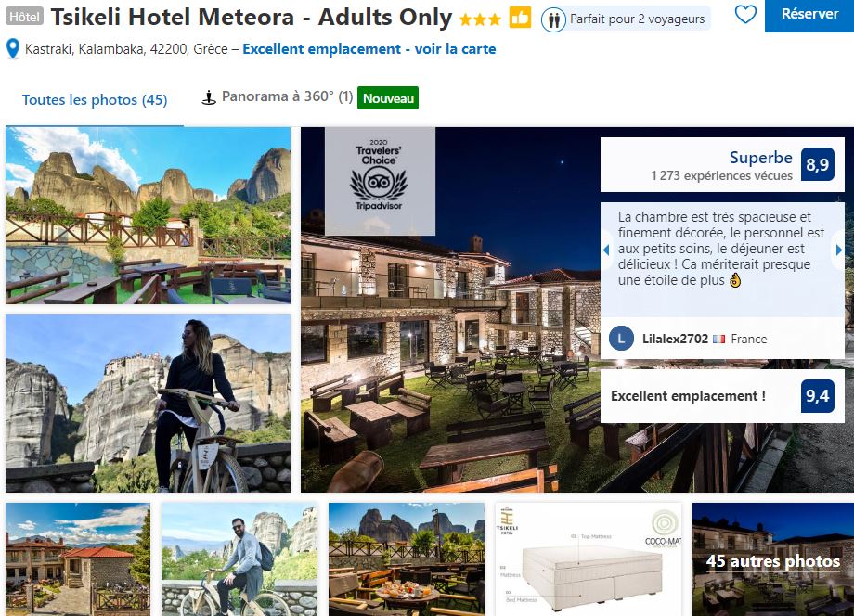Open the 45 autres photos thumbnail
Image resolution: width=854 pixels, height=616 pixels.
pos(773,559)
